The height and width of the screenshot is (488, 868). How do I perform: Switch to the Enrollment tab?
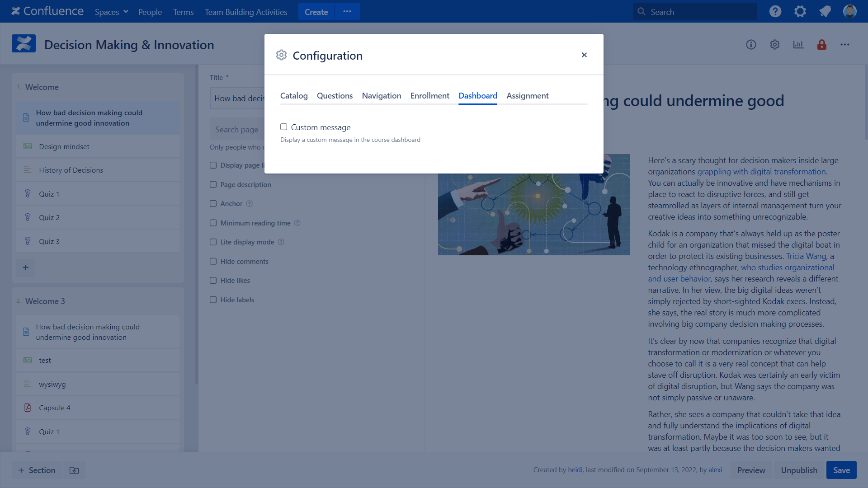tap(429, 96)
